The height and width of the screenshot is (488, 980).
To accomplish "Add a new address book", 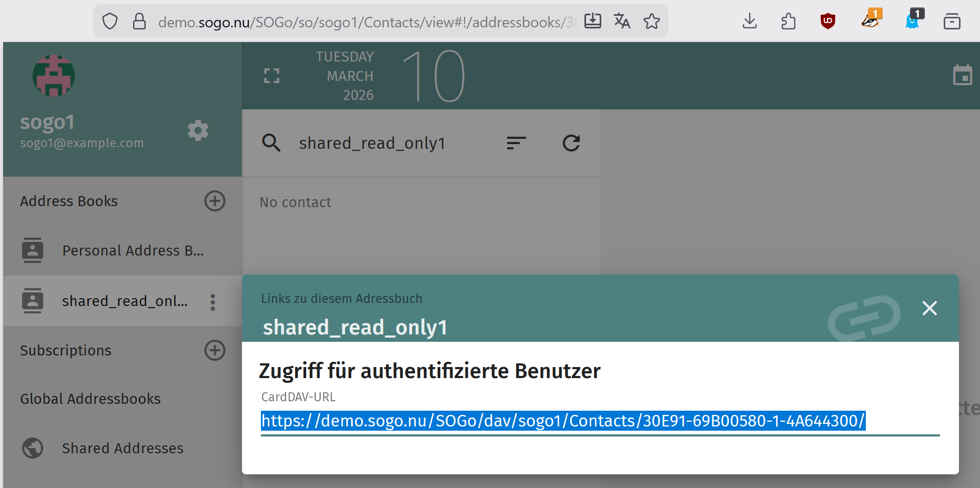I will click(215, 201).
